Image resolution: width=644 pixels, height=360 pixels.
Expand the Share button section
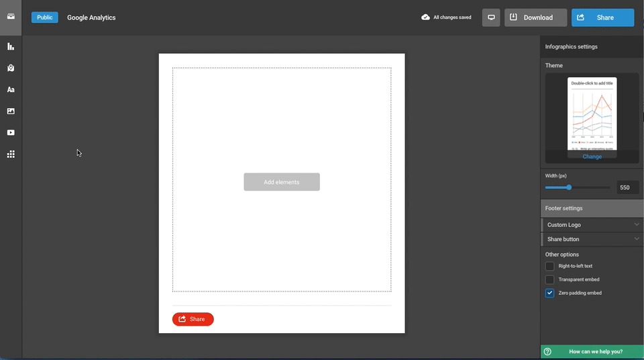pos(591,239)
